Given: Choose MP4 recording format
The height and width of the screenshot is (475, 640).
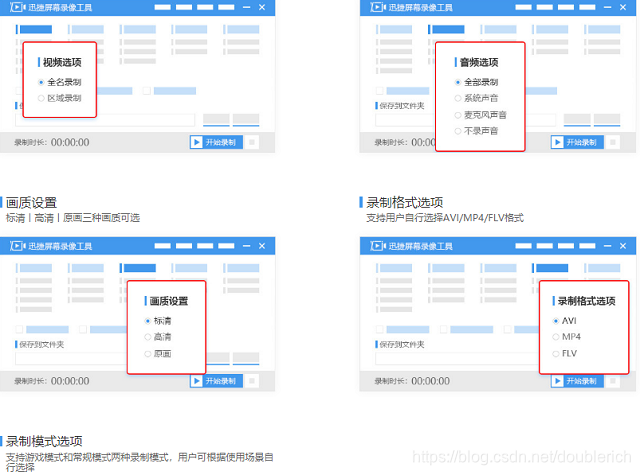Looking at the screenshot, I should (556, 337).
